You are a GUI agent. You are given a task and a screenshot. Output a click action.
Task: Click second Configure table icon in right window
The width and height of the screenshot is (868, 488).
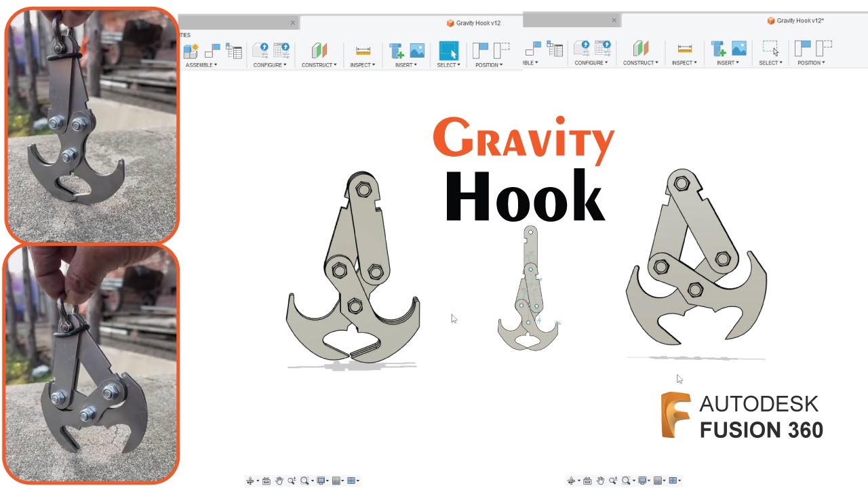pos(603,48)
